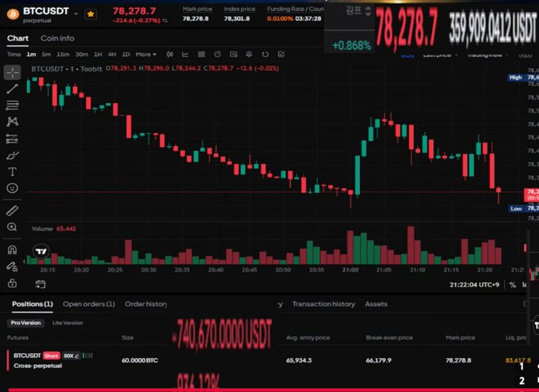
Task: Click the Bitcoin coin logo
Action: pyautogui.click(x=13, y=14)
